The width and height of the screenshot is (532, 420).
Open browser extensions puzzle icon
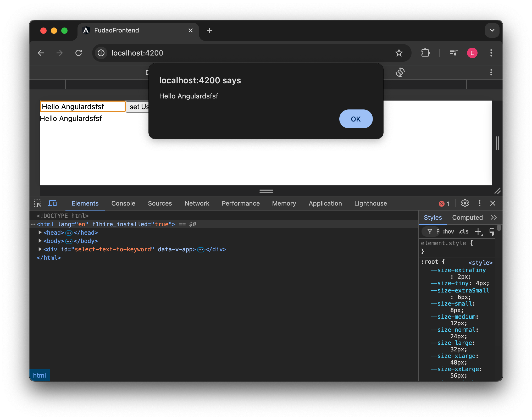click(x=425, y=53)
